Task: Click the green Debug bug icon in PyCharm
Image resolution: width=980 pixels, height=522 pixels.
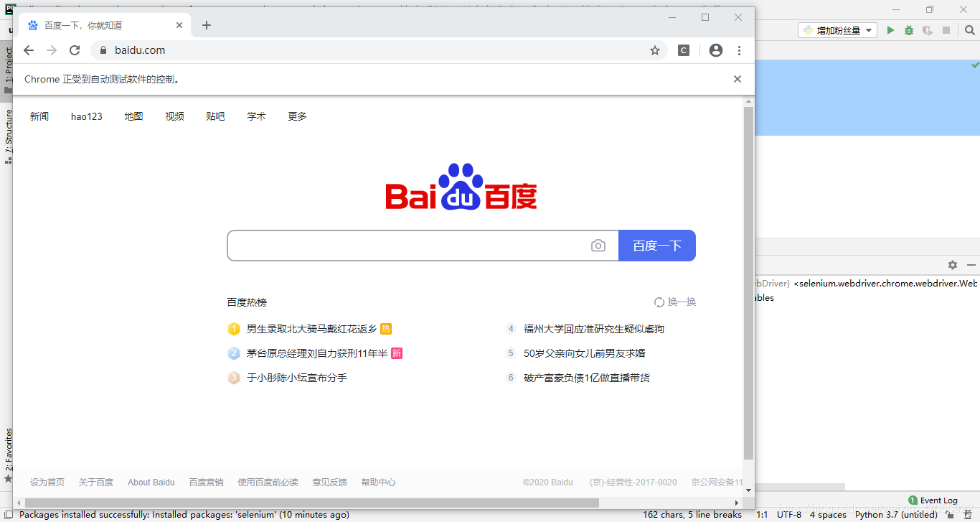Action: [x=909, y=30]
